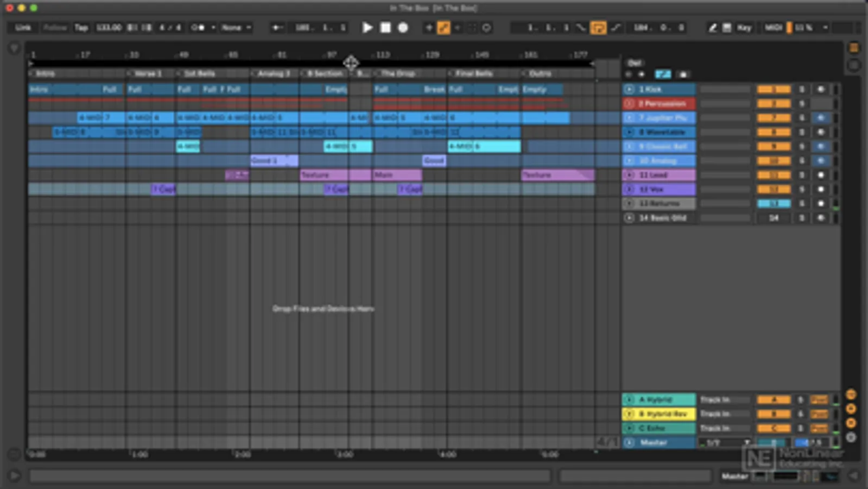The image size is (868, 489).
Task: Select The Drop locator marker
Action: pyautogui.click(x=397, y=73)
